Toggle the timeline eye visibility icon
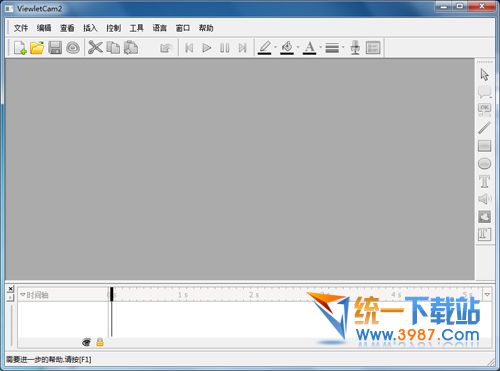The width and height of the screenshot is (500, 371). coord(86,342)
